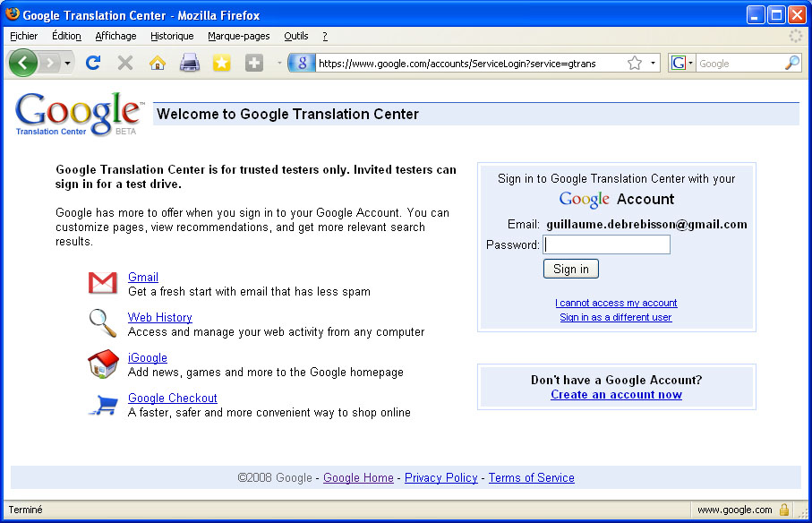Click the iGoogle house icon

click(x=103, y=364)
